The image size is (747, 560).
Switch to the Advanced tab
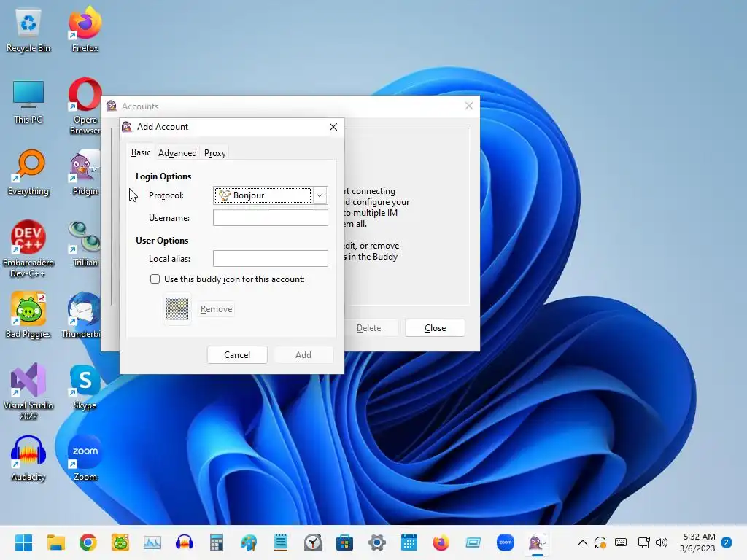coord(177,153)
